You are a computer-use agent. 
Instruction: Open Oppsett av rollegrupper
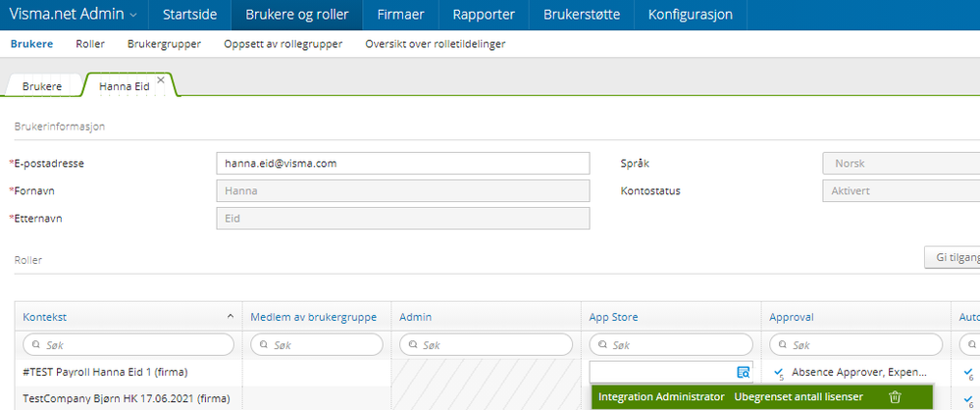click(x=284, y=44)
